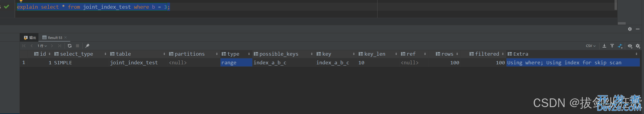Close the Result 53 tab

[65, 37]
